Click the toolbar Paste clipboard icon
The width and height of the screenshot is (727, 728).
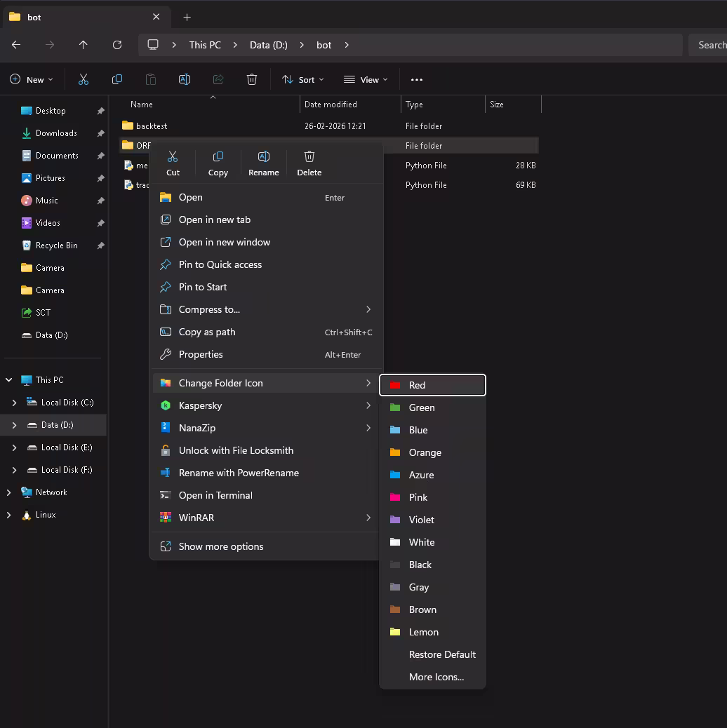tap(150, 79)
